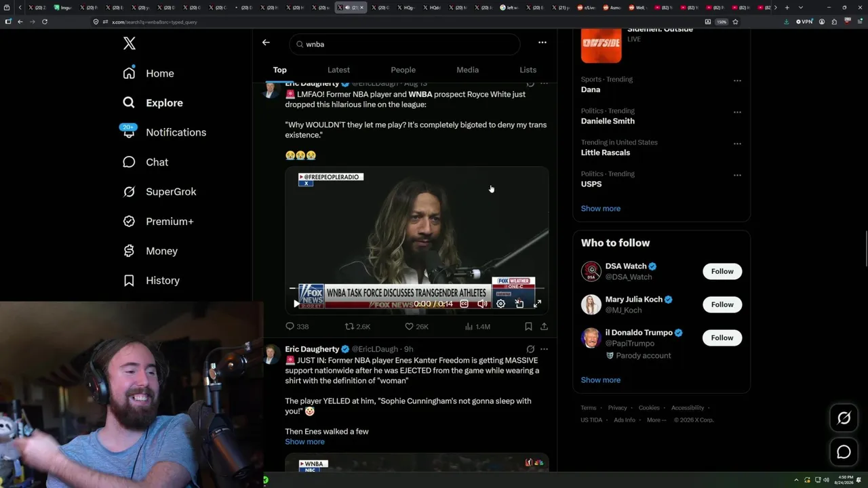Open a new browser tab

[787, 7]
